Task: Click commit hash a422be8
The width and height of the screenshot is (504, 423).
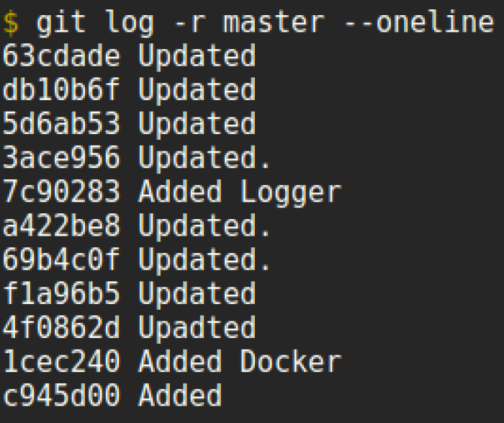Action: [x=61, y=225]
